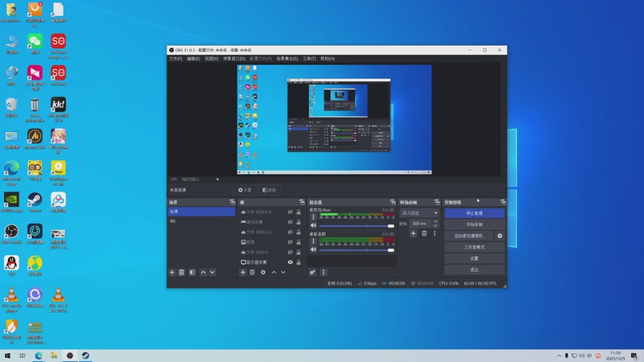Show hidden system tray icons chevron
The width and height of the screenshot is (644, 362).
[559, 356]
